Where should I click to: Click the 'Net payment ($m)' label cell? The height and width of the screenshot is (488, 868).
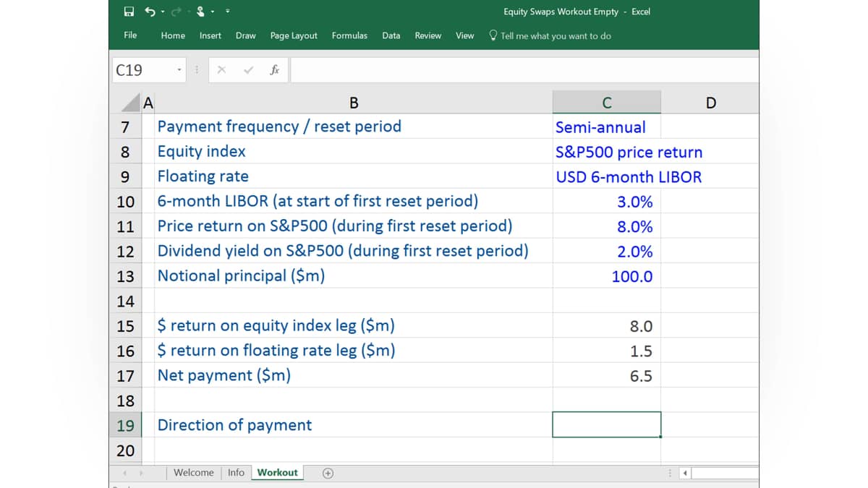click(x=353, y=375)
